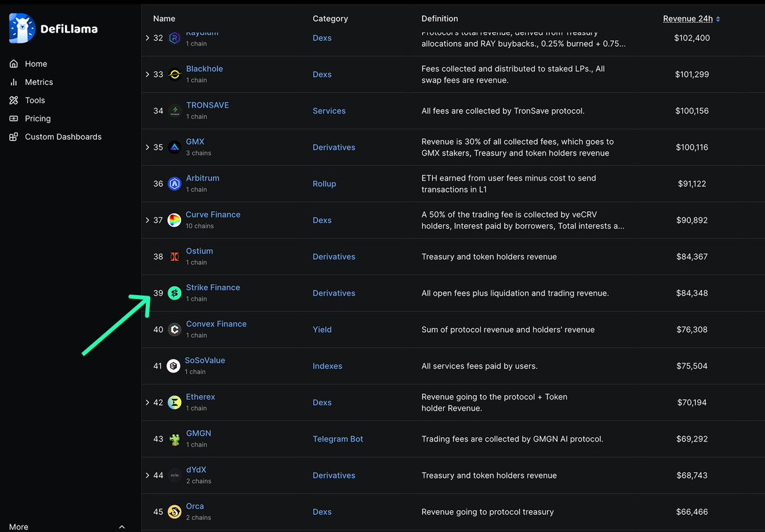Click Dexs category in Orca row

tap(322, 512)
